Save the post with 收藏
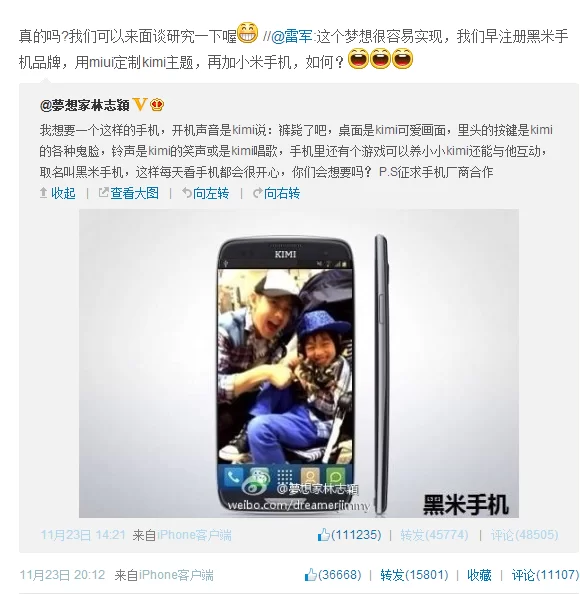The image size is (580, 594). pyautogui.click(x=479, y=575)
